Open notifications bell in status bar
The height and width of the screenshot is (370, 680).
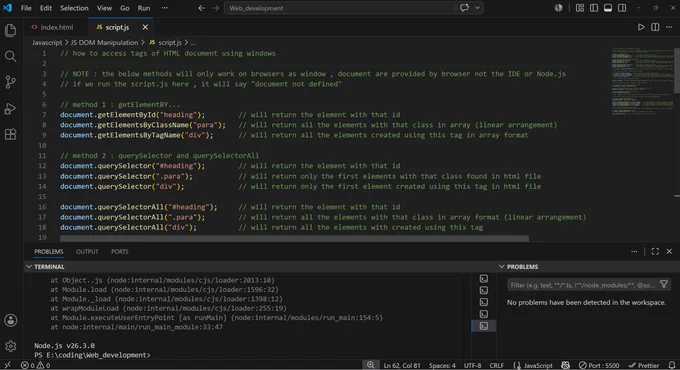pyautogui.click(x=672, y=365)
